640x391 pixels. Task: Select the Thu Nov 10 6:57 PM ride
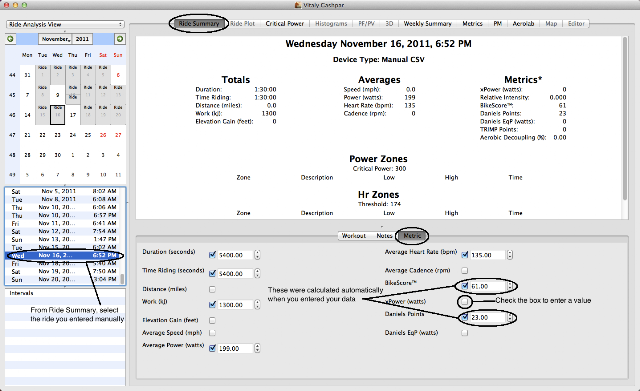coord(63,215)
